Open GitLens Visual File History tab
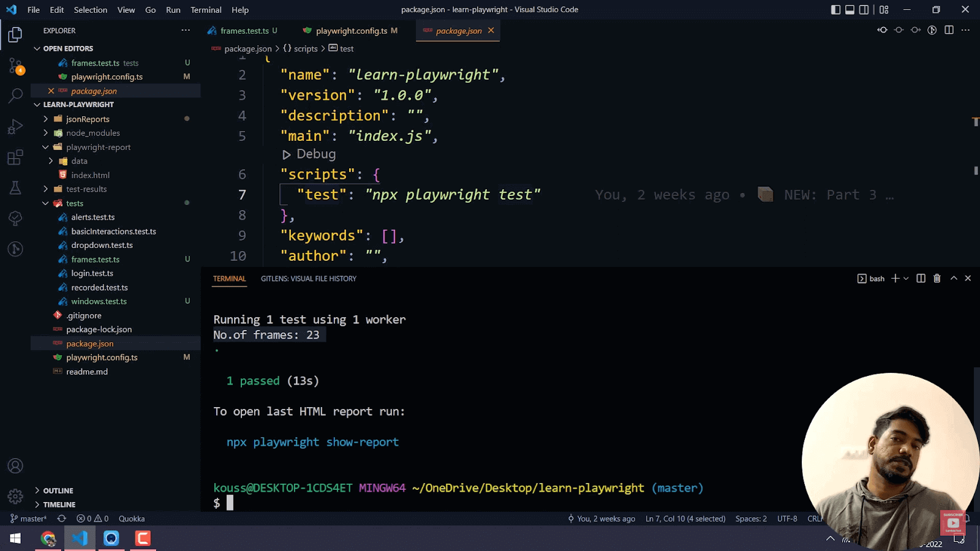 pyautogui.click(x=309, y=279)
